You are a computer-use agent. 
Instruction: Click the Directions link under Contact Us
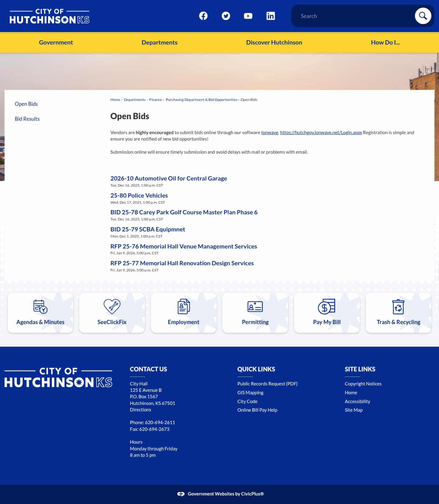(141, 410)
